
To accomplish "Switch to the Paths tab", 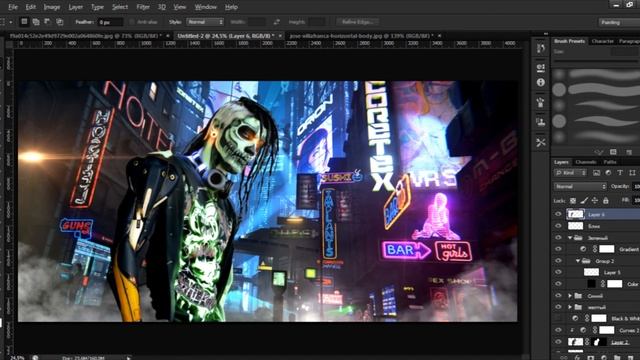I will point(610,162).
